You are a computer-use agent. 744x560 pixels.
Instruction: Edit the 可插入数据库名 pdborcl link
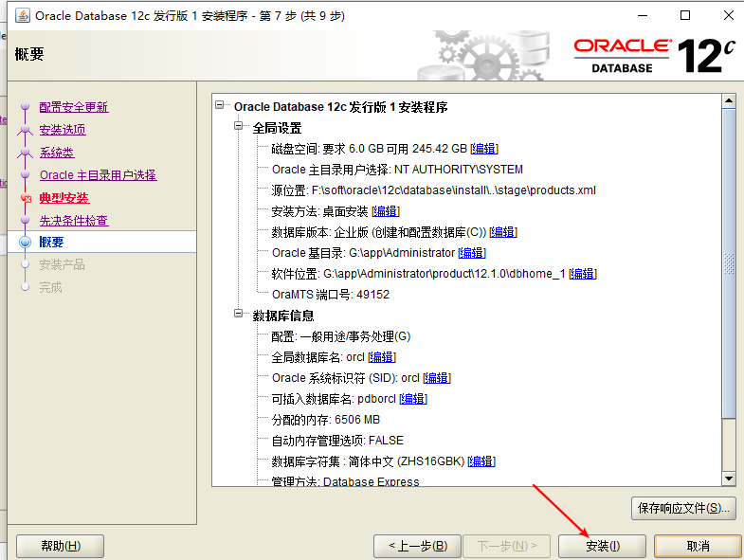(x=413, y=399)
